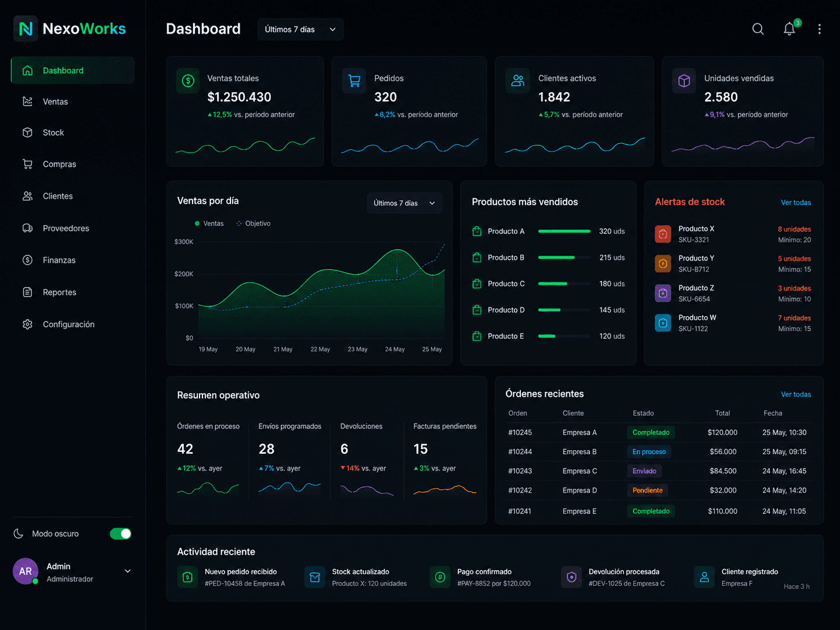Click the 145 uds value for Producto D
Image resolution: width=840 pixels, height=630 pixels.
click(x=612, y=310)
